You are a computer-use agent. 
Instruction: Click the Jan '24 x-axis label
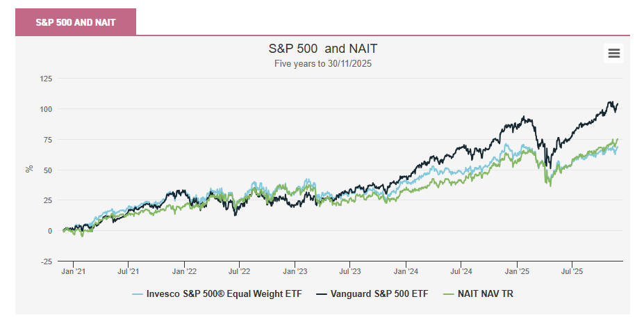[406, 271]
